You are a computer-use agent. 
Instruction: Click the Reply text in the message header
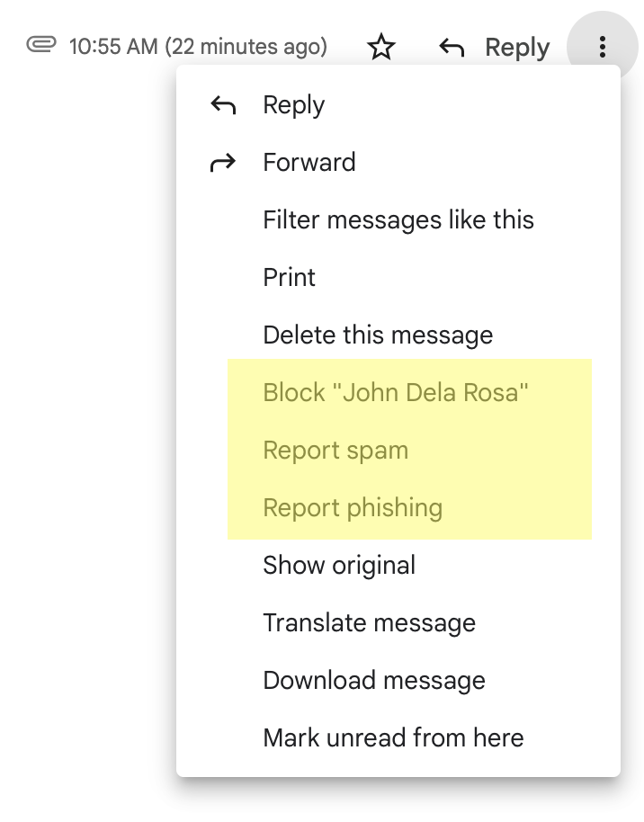tap(517, 48)
